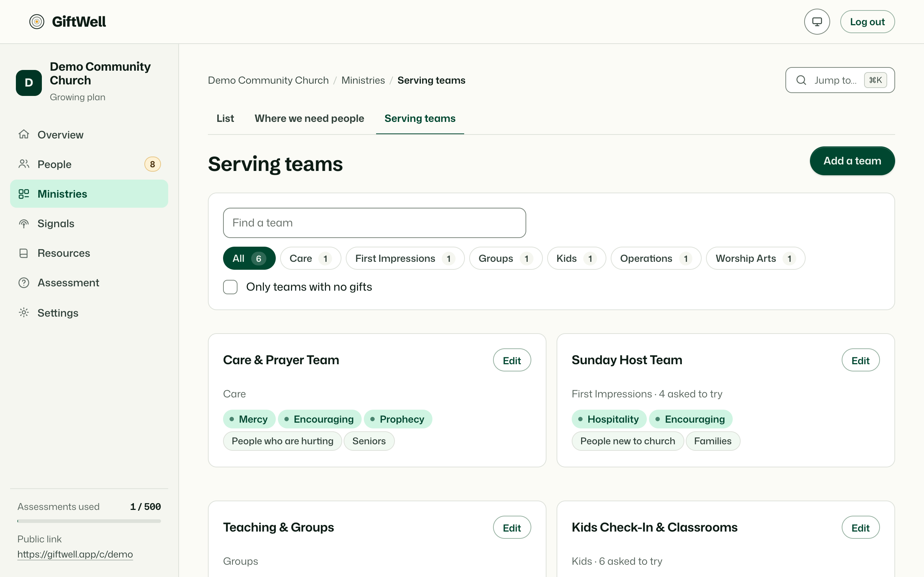This screenshot has height=577, width=924.
Task: Enable Only teams with no gifts checkbox
Action: (x=230, y=287)
